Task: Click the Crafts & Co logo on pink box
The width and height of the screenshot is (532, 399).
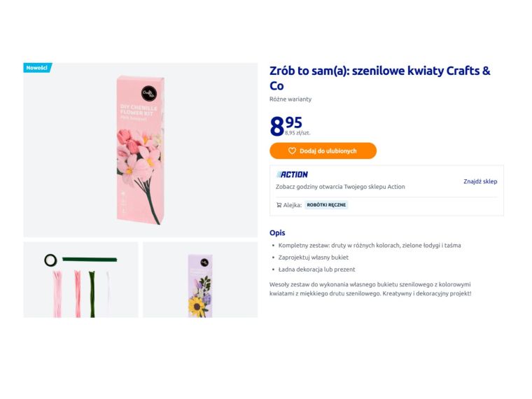Action: [x=149, y=92]
